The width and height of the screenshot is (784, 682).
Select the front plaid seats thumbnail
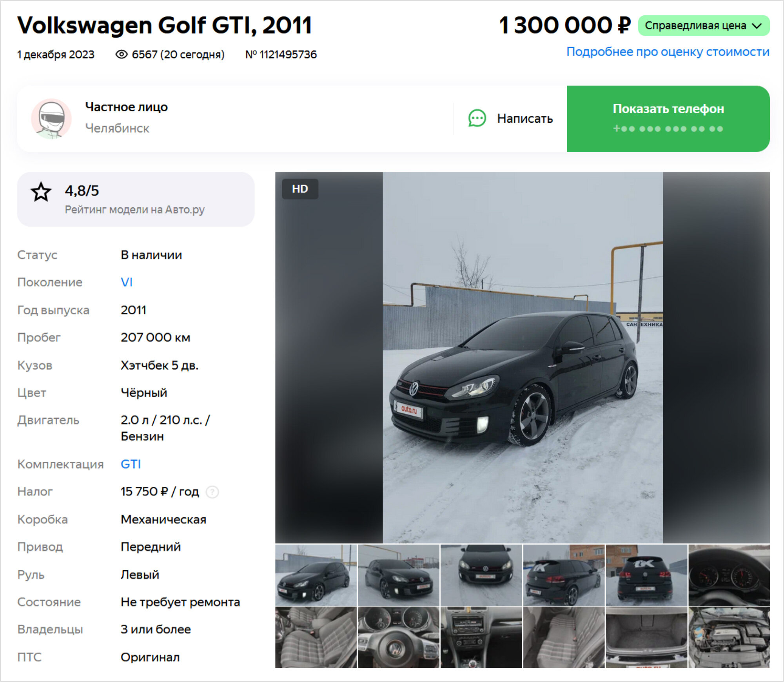tap(316, 637)
